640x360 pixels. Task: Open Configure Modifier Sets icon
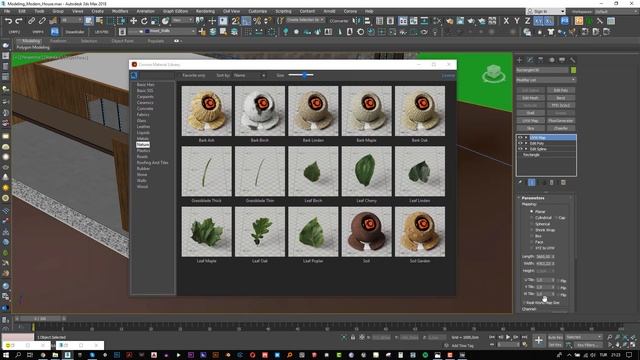pyautogui.click(x=563, y=182)
